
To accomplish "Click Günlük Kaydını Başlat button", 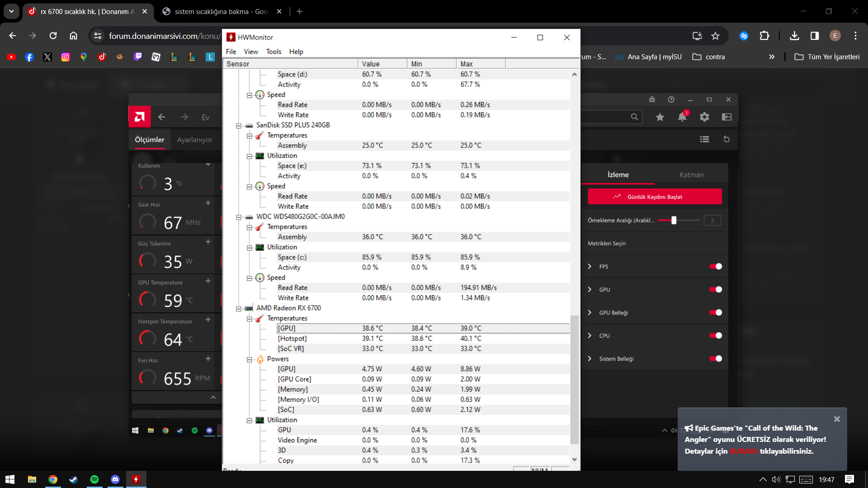I will pos(655,197).
